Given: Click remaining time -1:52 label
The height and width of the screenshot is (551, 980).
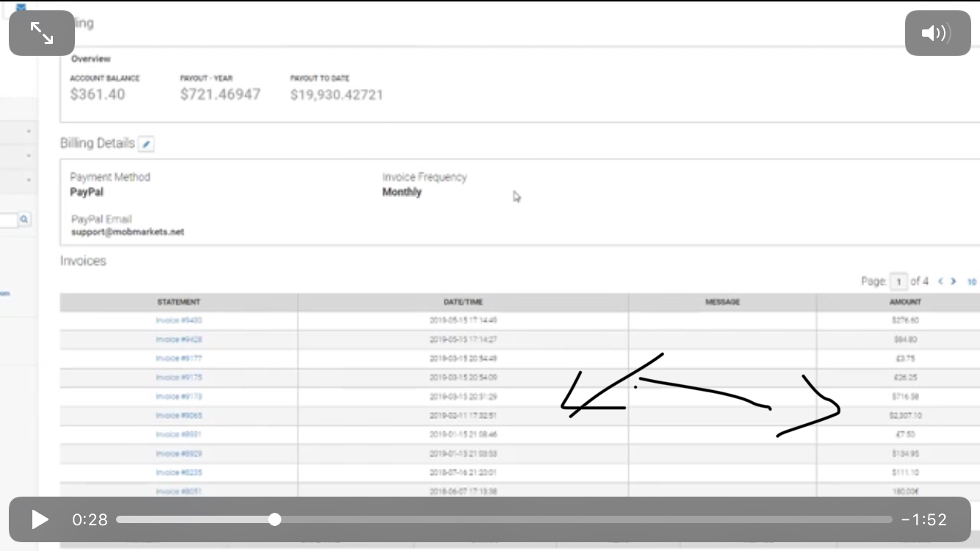Looking at the screenshot, I should coord(924,519).
